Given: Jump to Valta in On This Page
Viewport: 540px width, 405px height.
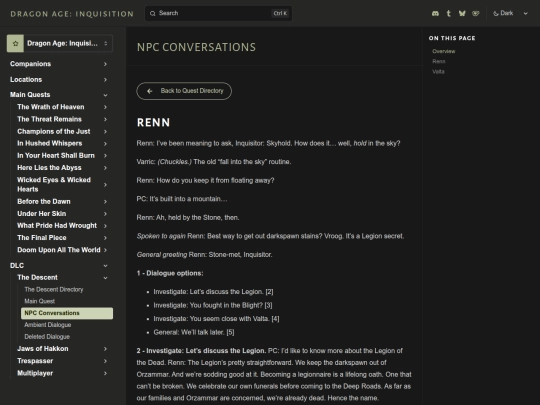Looking at the screenshot, I should [438, 72].
